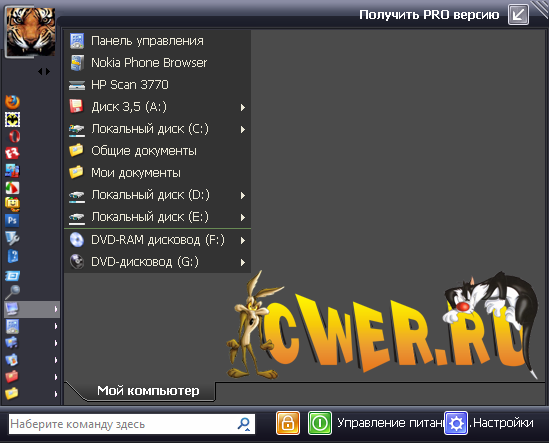Expand the Локальный диск (D:) submenu arrow
549x443 pixels.
243,195
